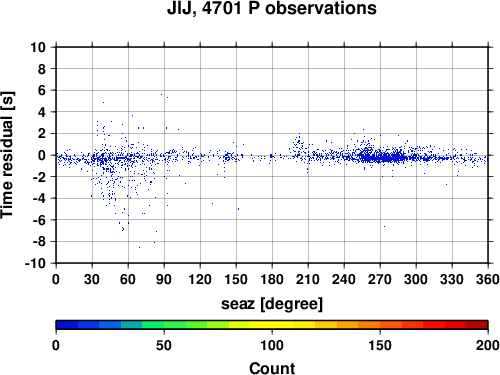Click the dense data cluster near 270 degrees
Viewport: 500px width, 375px height.
coord(383,157)
